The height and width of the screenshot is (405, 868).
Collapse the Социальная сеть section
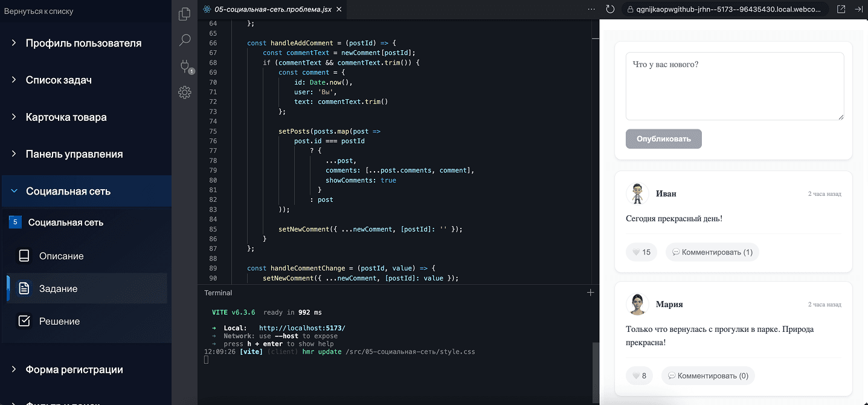tap(68, 191)
